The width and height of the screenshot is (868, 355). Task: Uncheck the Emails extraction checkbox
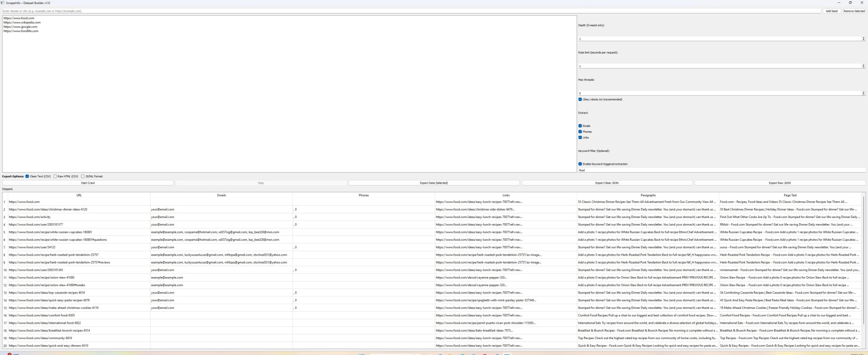[x=580, y=126]
